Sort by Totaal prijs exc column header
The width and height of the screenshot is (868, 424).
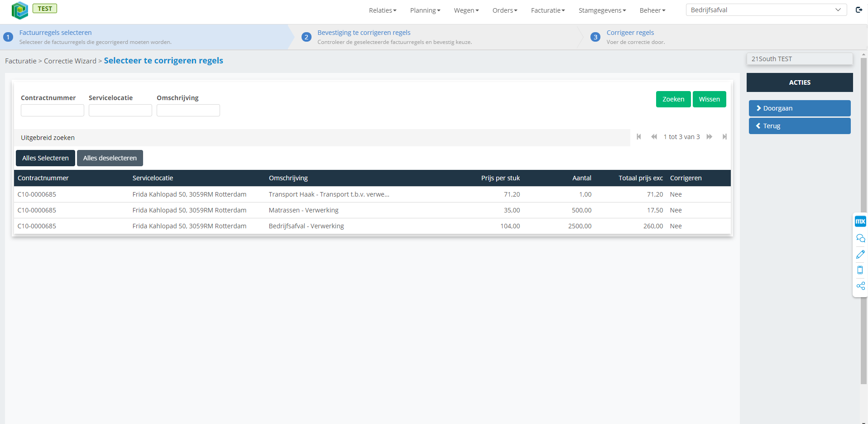click(x=641, y=178)
